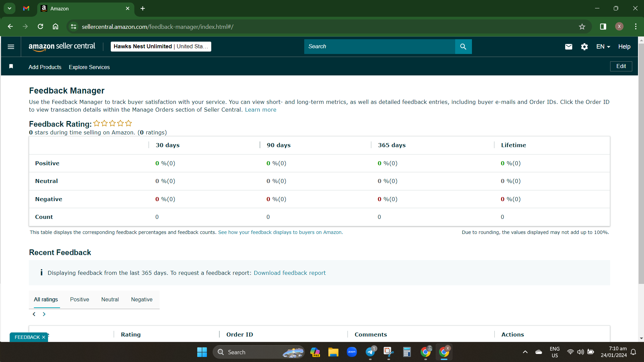Reload the page
The image size is (644, 362).
(x=41, y=26)
